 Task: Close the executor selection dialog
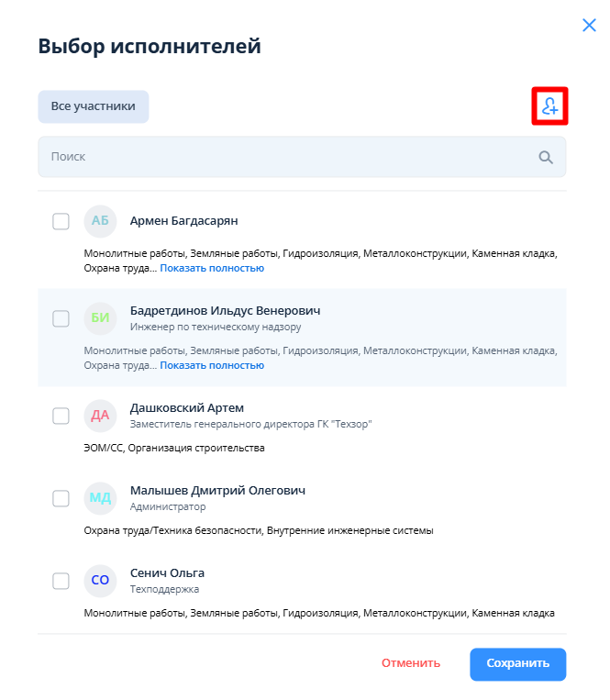(590, 26)
